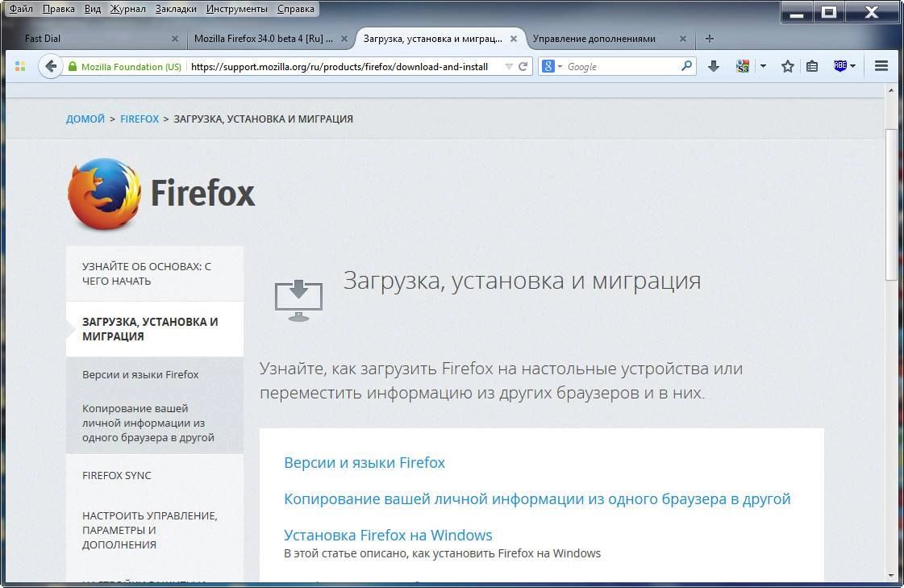
Task: Go to FIREFOX breadcrumb link
Action: 140,119
